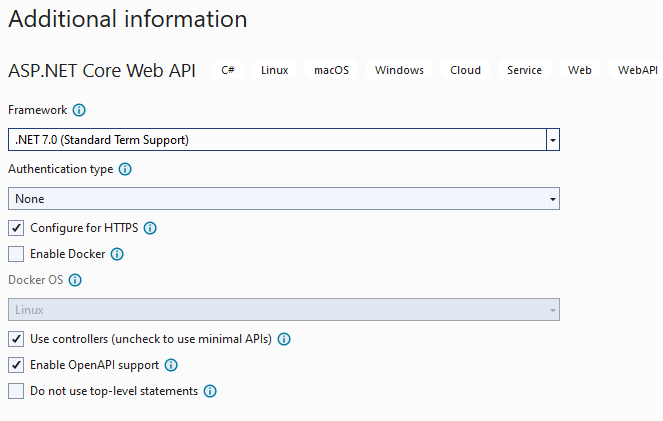
Task: Click the WebAPI tag label
Action: point(637,70)
